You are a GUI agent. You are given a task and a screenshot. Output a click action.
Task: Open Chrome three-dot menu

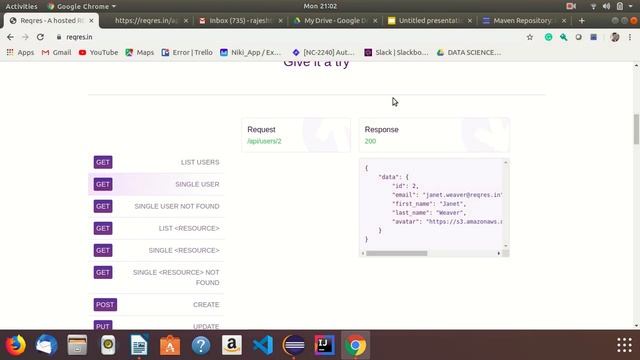(630, 37)
